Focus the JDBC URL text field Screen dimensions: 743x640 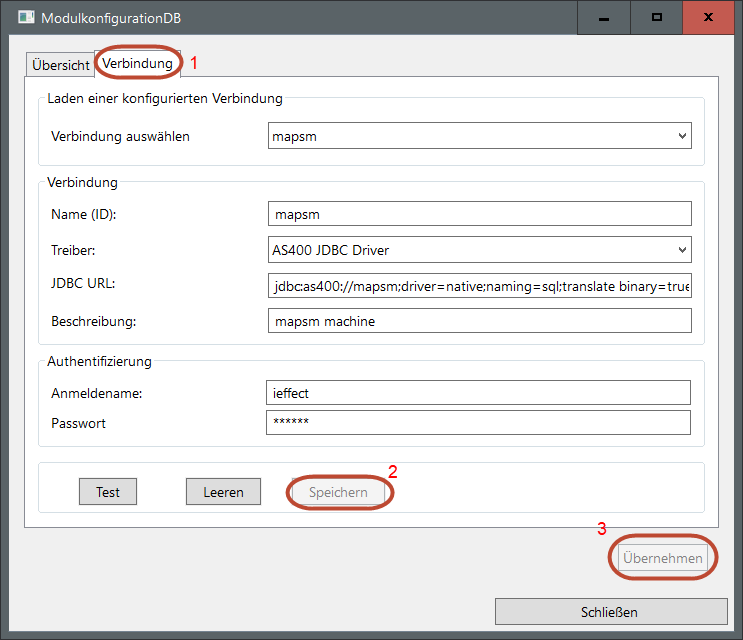pyautogui.click(x=480, y=286)
